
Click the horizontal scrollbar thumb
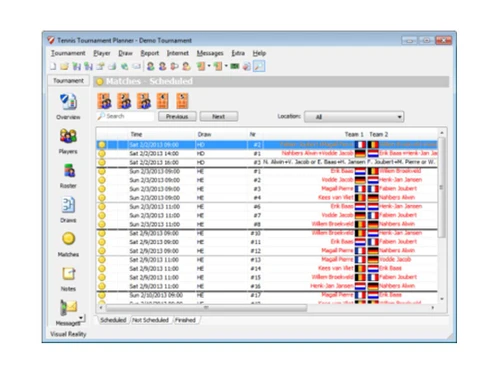(206, 308)
